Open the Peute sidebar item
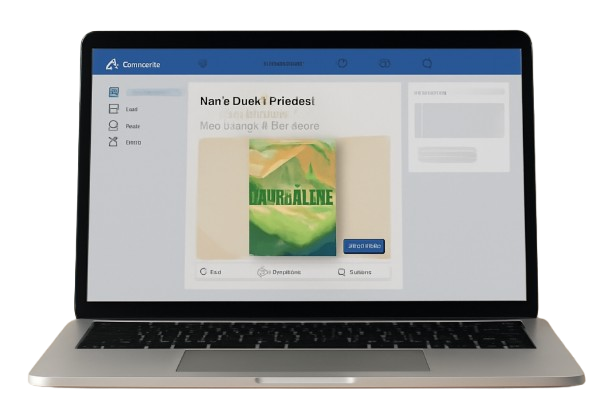 [132, 126]
